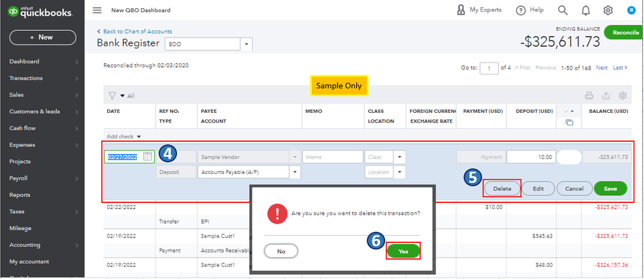644x279 pixels.
Task: Open Cash flow in the sidebar
Action: pyautogui.click(x=23, y=128)
